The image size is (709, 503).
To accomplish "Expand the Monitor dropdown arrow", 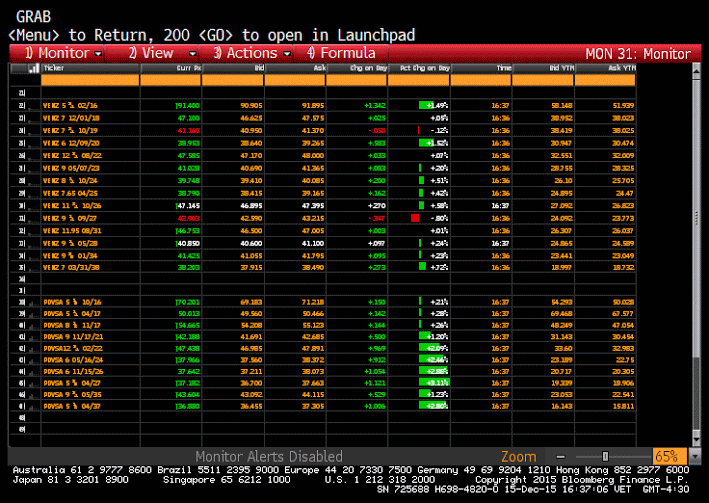I will tap(98, 54).
